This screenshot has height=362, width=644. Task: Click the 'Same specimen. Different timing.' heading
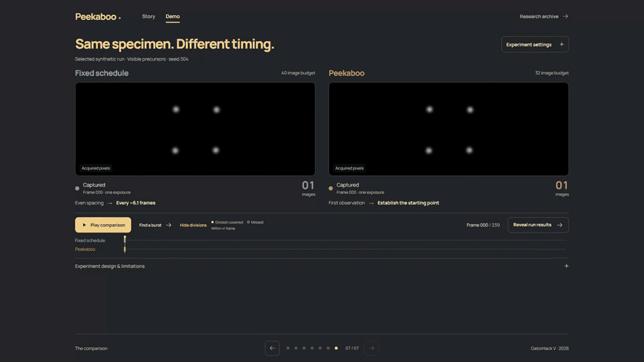click(175, 44)
